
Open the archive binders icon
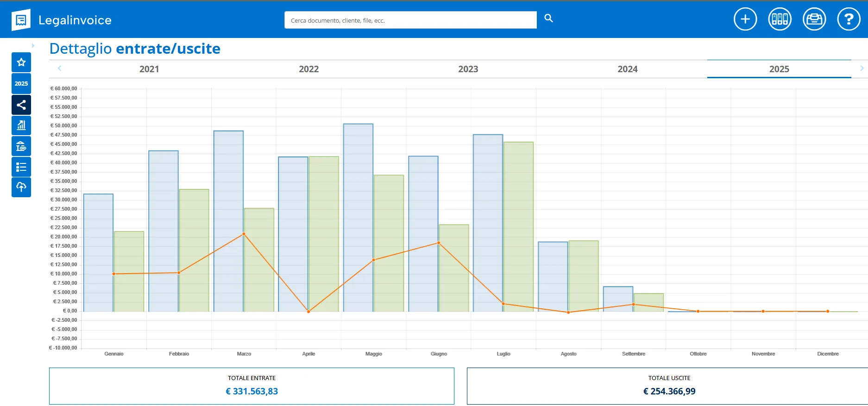(780, 19)
